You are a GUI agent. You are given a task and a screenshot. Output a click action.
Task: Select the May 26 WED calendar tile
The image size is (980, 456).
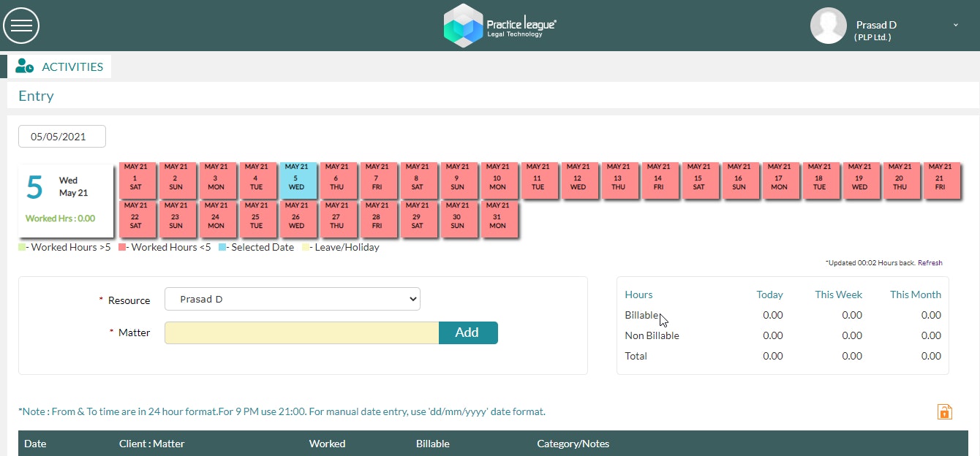[296, 217]
